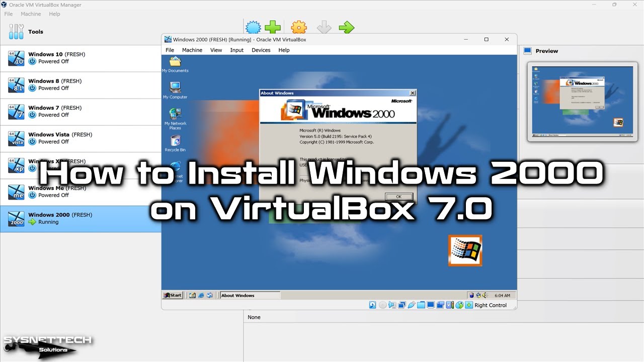Image resolution: width=644 pixels, height=362 pixels.
Task: Open the Devices menu in VM window
Action: point(261,50)
